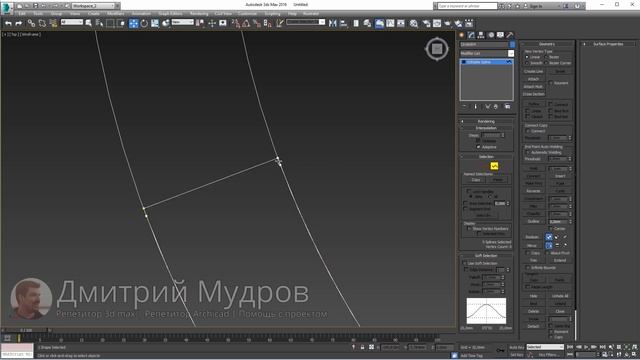Toggle the Reorient checkbox near Attach

551,83
